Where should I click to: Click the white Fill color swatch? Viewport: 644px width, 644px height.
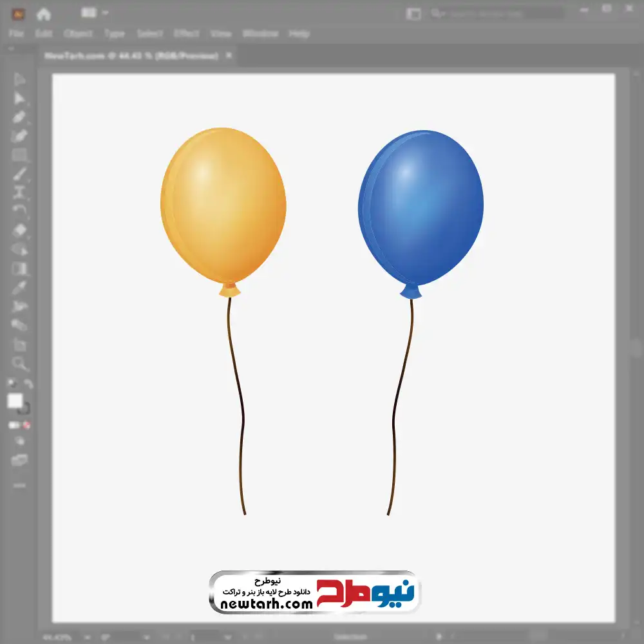click(15, 401)
